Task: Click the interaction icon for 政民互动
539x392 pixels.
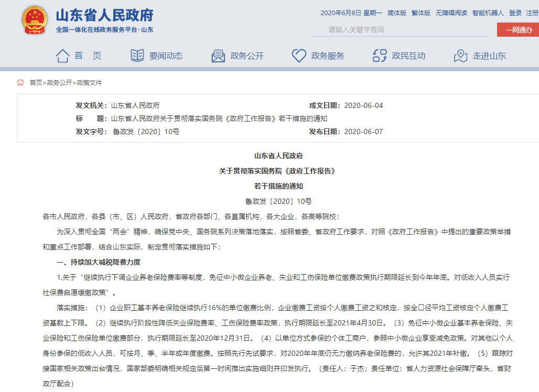Action: (x=379, y=56)
